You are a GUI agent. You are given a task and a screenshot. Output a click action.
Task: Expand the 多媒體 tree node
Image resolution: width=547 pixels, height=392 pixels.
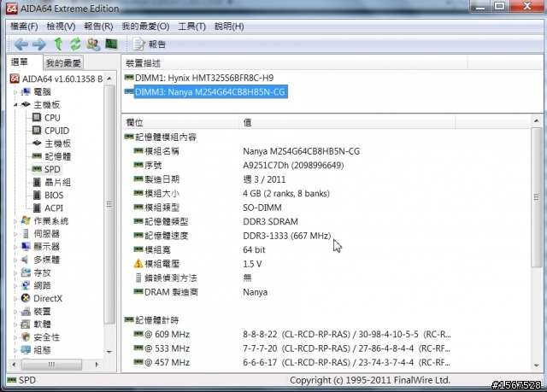click(x=15, y=260)
